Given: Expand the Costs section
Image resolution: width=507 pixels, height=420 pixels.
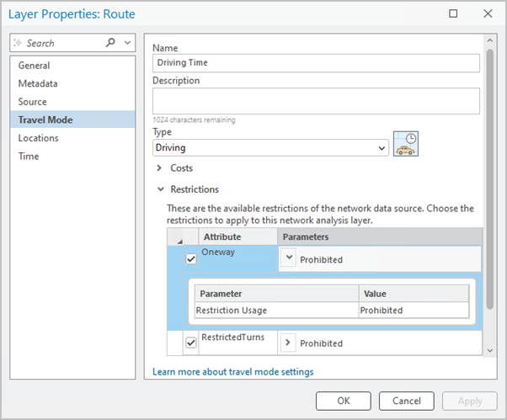Looking at the screenshot, I should pos(160,168).
